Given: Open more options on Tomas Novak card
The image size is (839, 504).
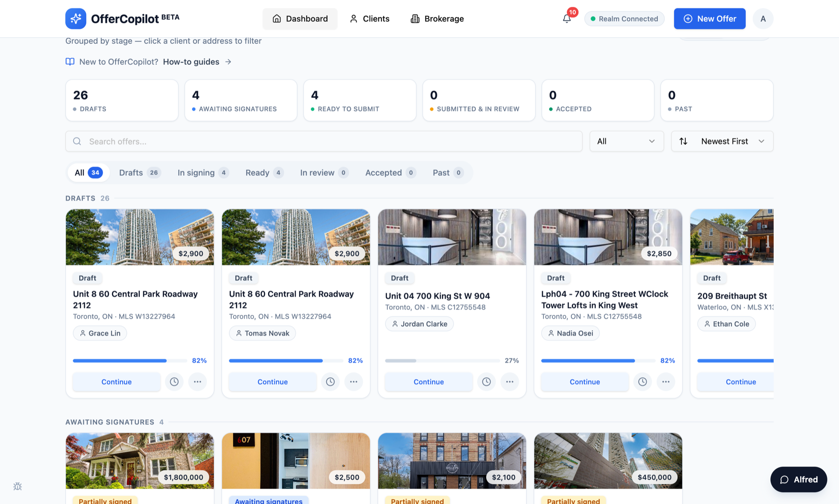Looking at the screenshot, I should point(354,381).
